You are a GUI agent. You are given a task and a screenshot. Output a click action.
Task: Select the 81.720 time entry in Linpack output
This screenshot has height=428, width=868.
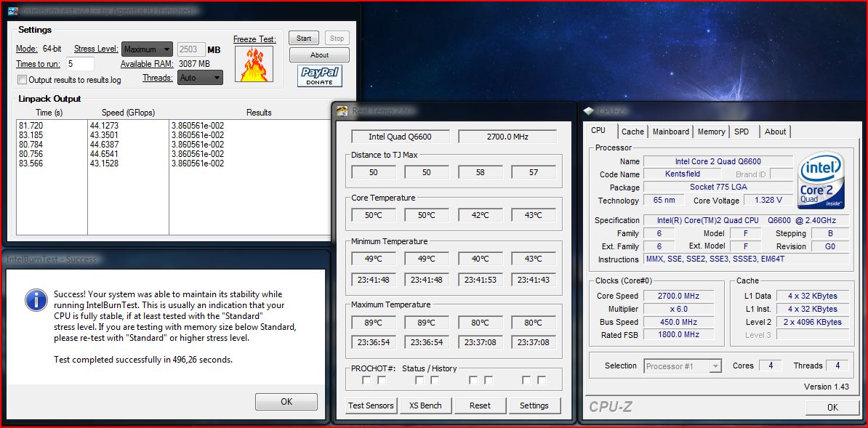[31, 126]
